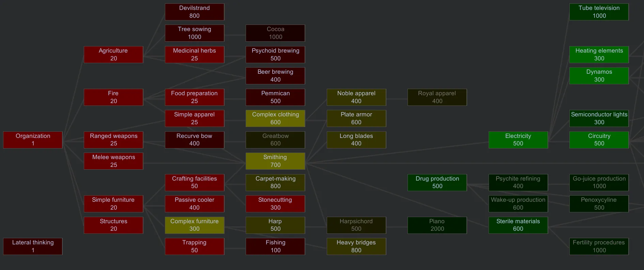Click the Circuitry research node

599,140
